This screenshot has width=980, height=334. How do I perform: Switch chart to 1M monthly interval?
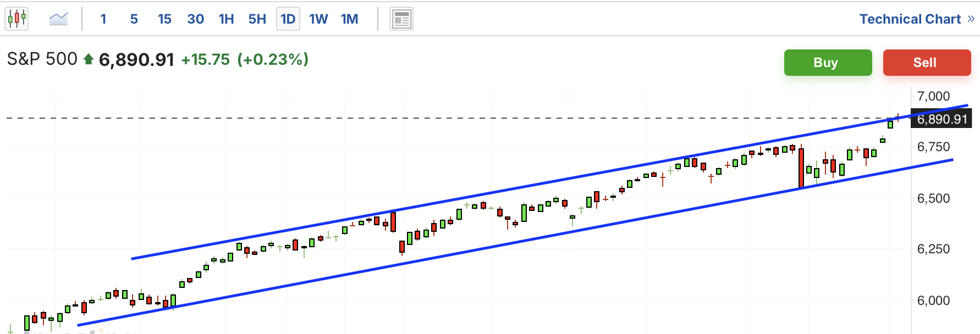coord(350,19)
